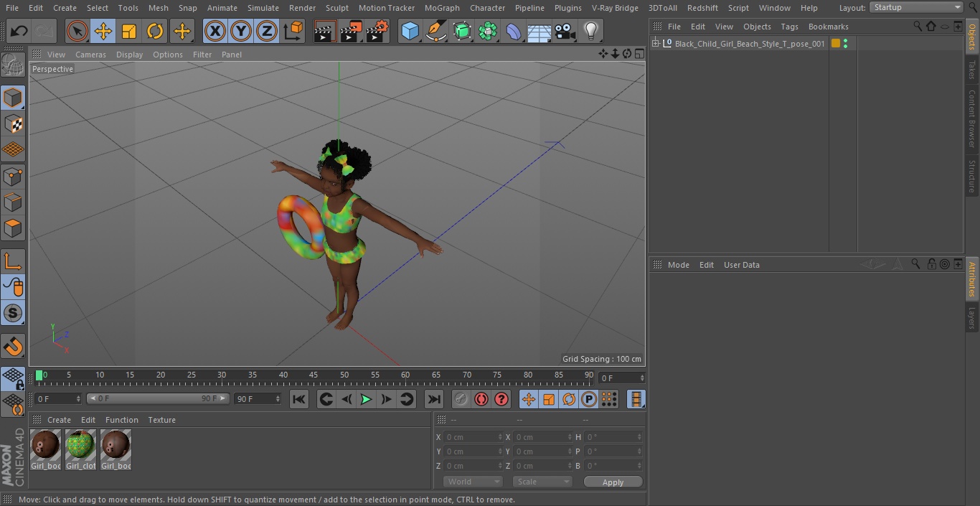Switch to Points mode
Viewport: 980px width, 506px height.
(x=13, y=176)
